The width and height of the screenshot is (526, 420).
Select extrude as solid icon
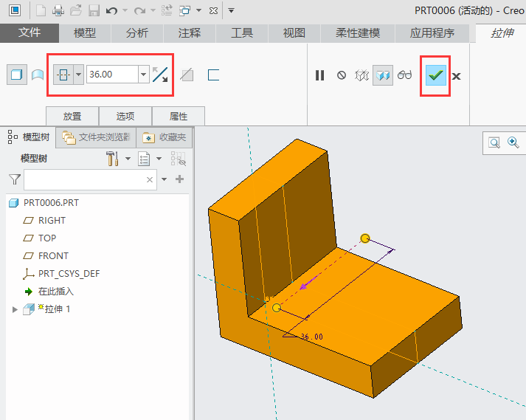[x=15, y=75]
